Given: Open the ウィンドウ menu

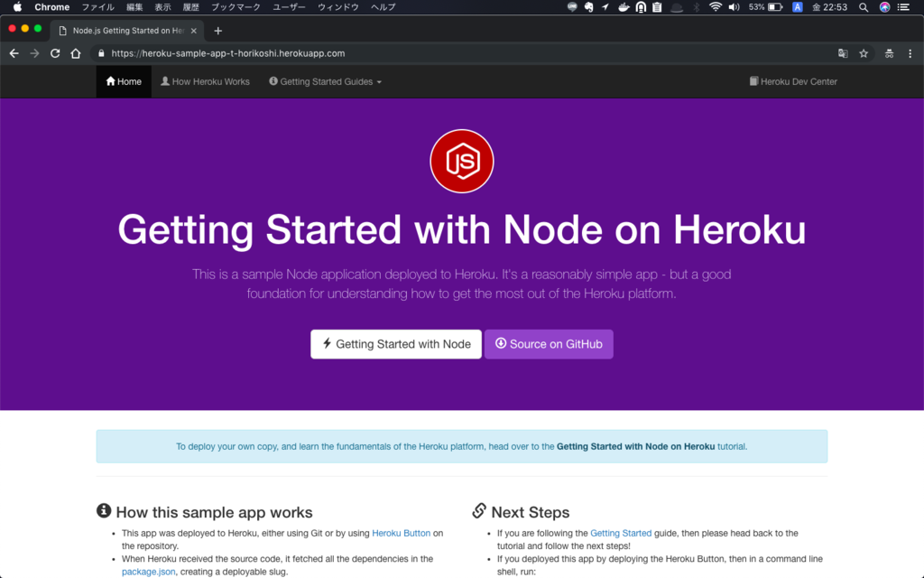Looking at the screenshot, I should 338,7.
